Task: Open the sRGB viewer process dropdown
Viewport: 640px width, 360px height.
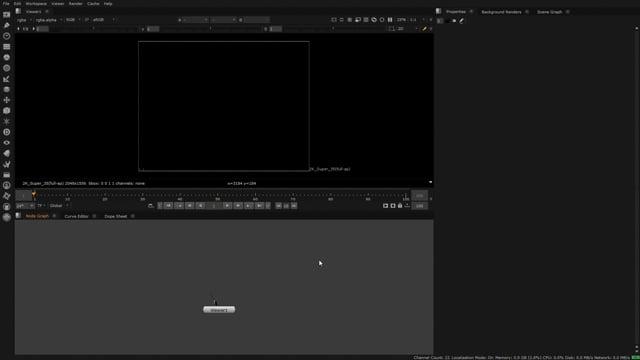Action: click(x=104, y=20)
